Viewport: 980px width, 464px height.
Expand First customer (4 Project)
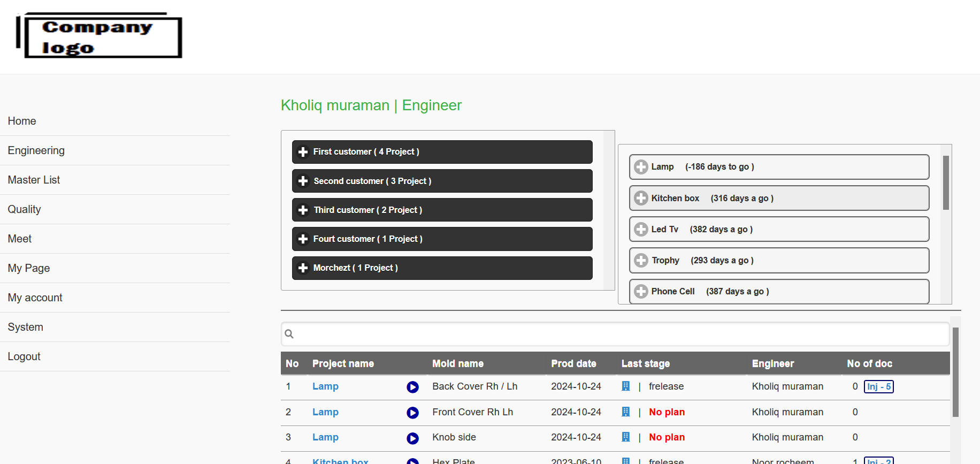tap(442, 152)
